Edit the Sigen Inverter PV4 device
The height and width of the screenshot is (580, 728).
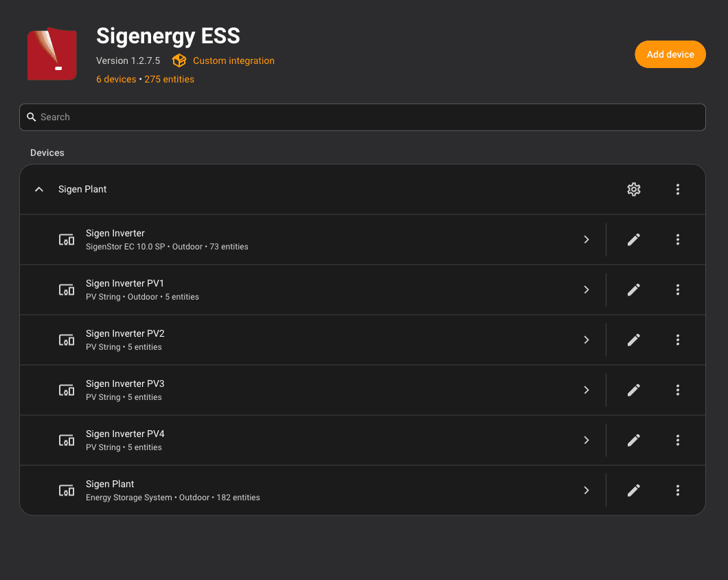[634, 440]
